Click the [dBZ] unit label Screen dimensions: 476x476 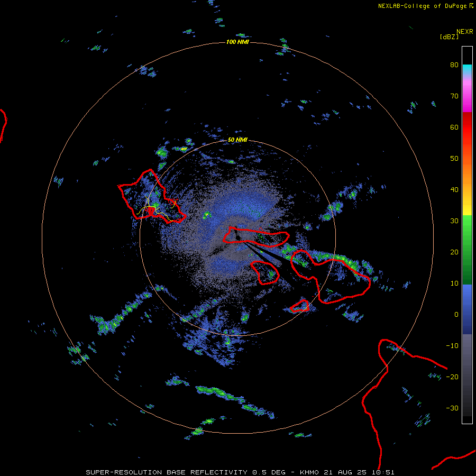tap(449, 36)
